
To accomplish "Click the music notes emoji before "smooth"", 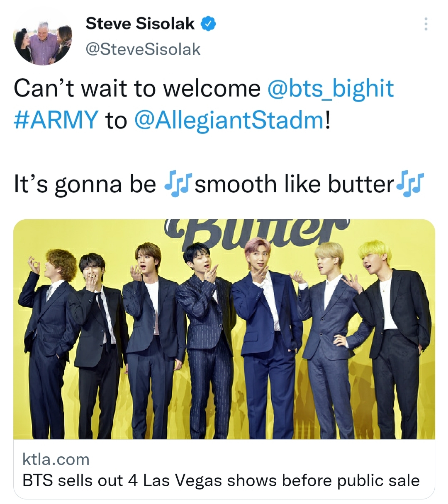I will pyautogui.click(x=177, y=184).
